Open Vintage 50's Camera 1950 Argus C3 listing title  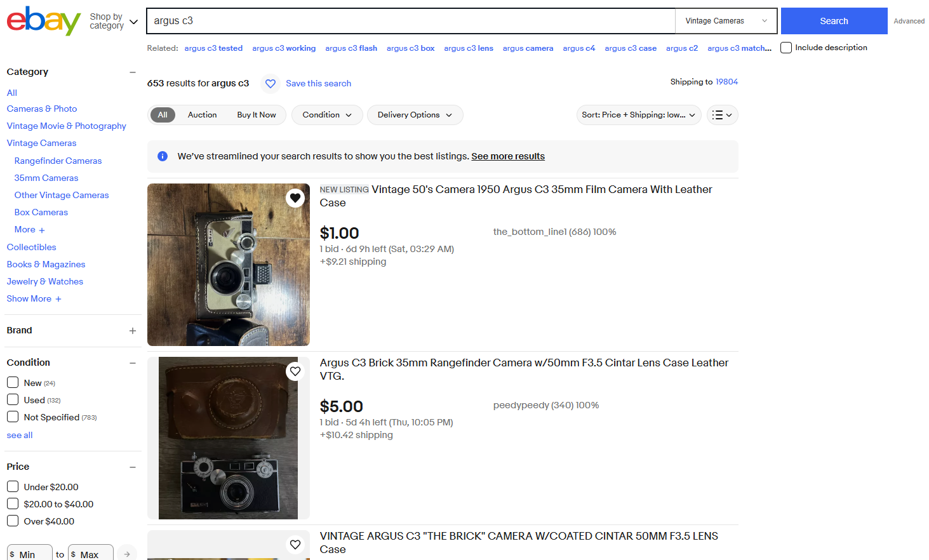pos(516,196)
